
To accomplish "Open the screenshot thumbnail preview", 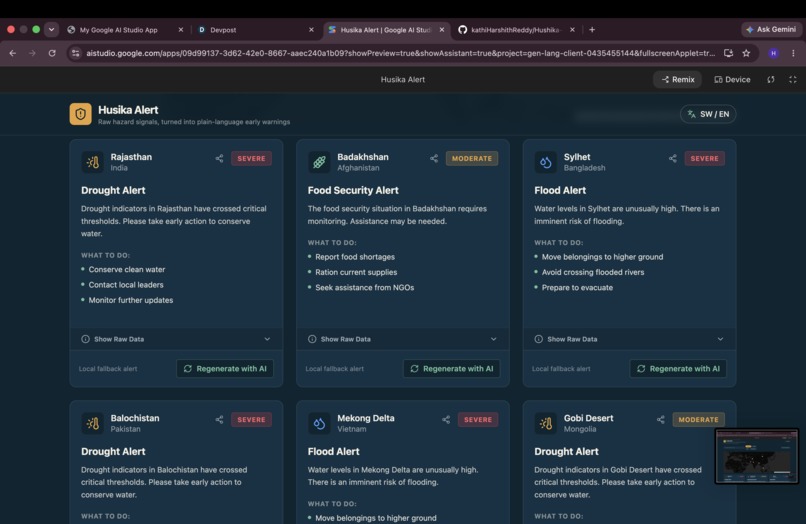I will pyautogui.click(x=757, y=456).
